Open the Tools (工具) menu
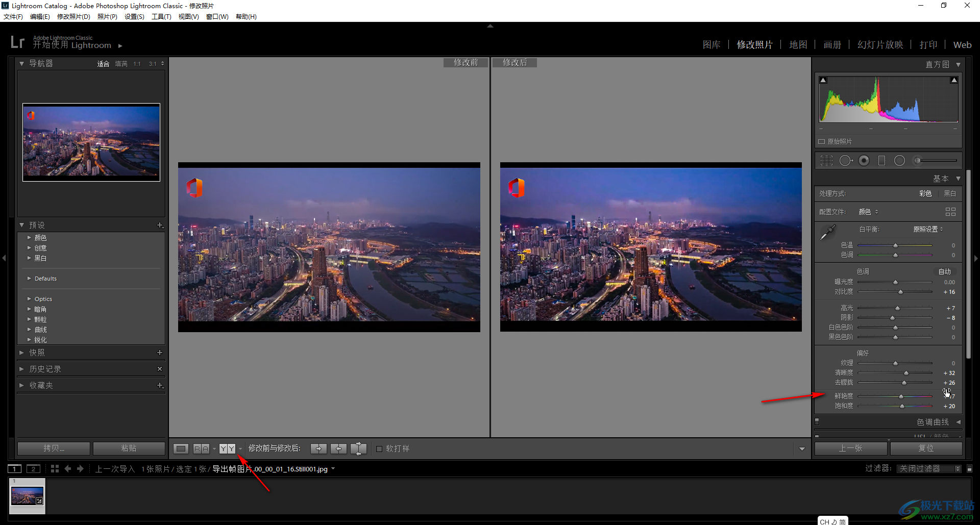The image size is (980, 525). coord(161,17)
